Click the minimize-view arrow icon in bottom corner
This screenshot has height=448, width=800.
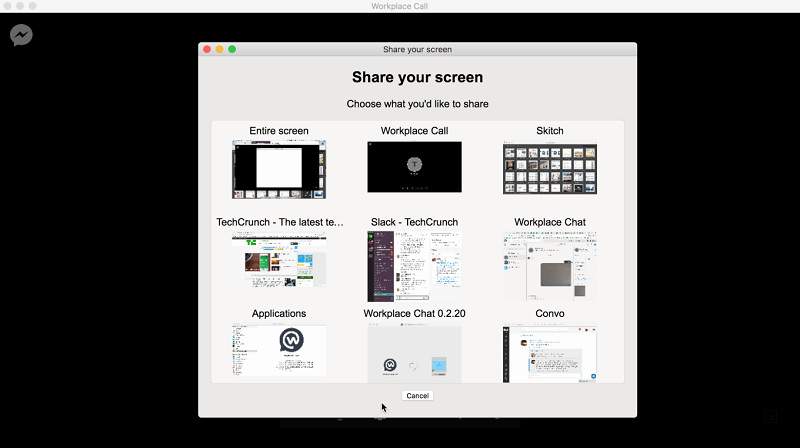pyautogui.click(x=771, y=417)
